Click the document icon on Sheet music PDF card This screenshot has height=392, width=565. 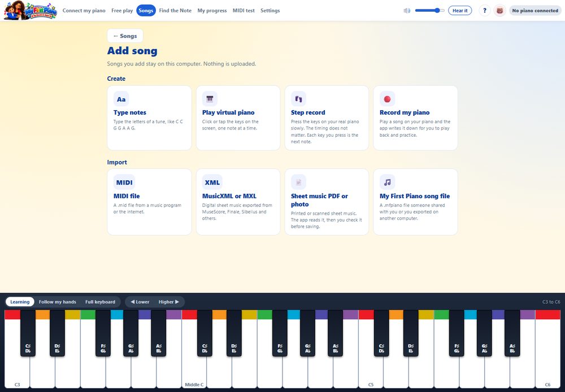[298, 182]
